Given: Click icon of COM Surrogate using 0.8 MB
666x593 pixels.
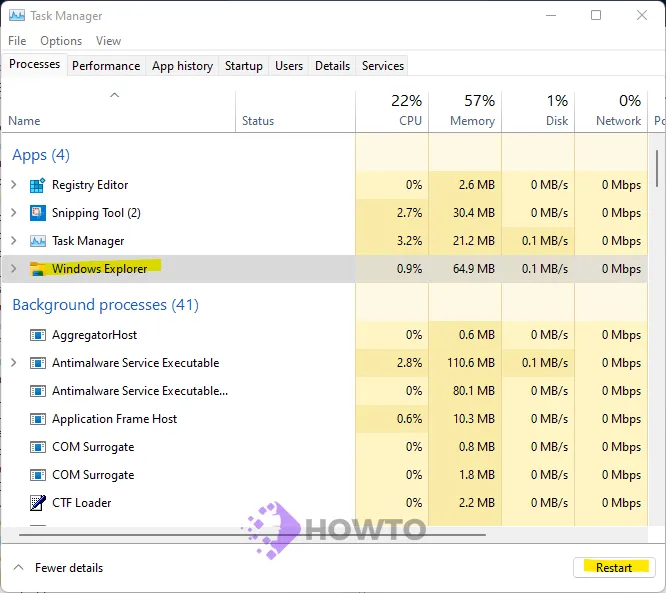Looking at the screenshot, I should coord(37,447).
